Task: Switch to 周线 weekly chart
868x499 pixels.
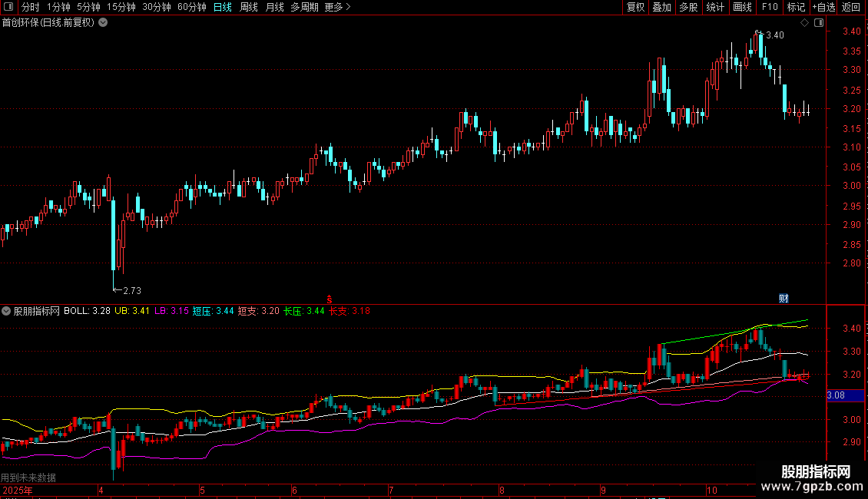Action: click(249, 7)
